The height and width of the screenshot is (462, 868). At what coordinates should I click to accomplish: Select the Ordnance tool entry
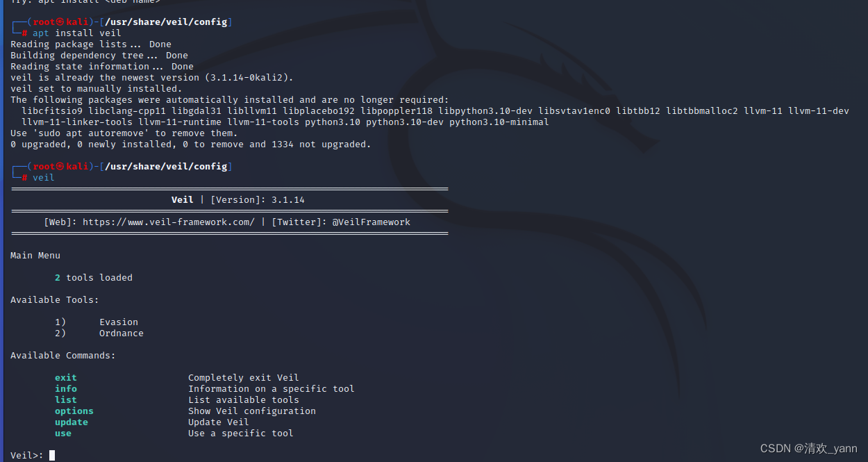(x=122, y=333)
